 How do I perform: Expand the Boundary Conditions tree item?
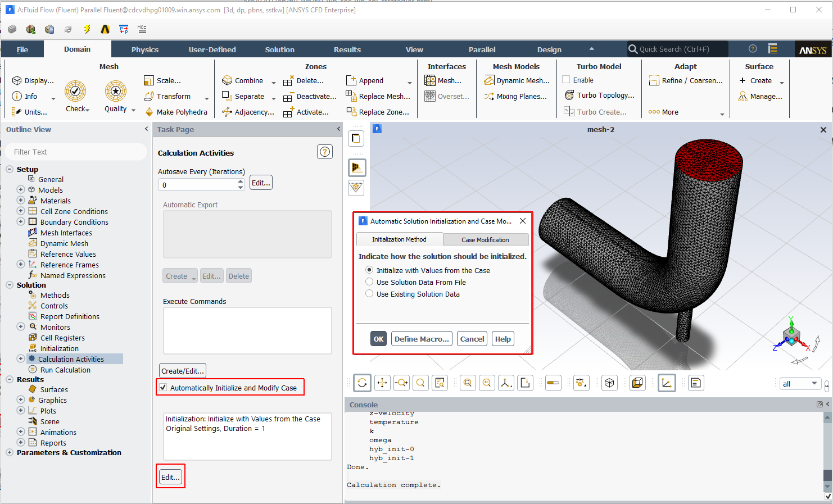(20, 221)
